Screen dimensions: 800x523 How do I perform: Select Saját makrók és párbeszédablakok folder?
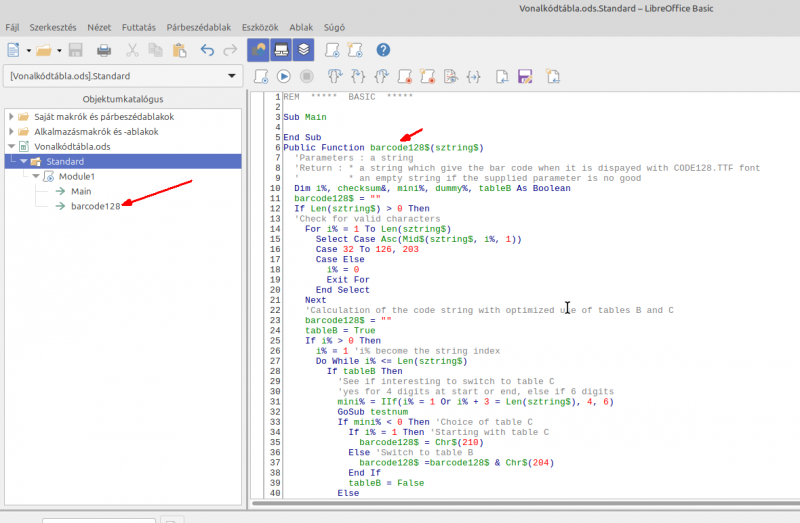coord(104,117)
